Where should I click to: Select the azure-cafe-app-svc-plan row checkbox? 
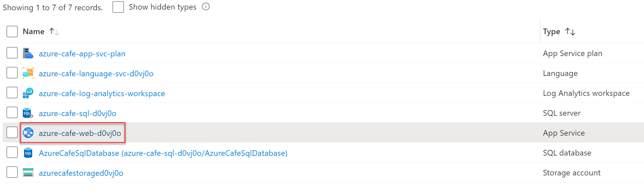[12, 53]
